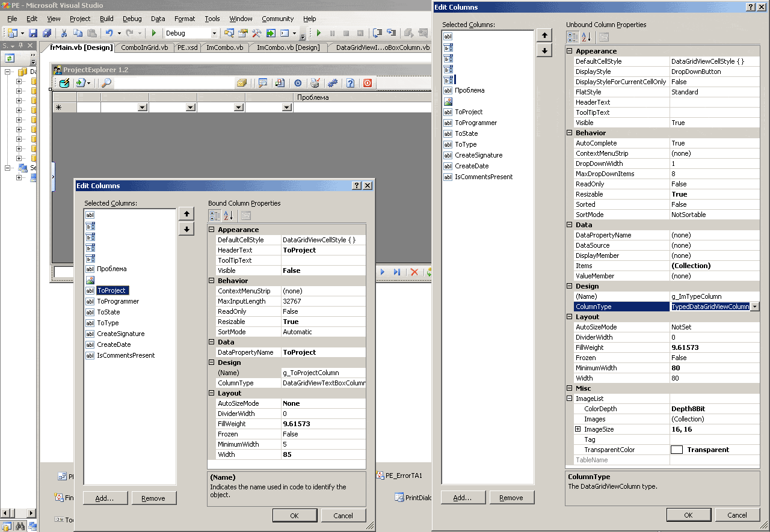Collapse the Data category in Unbound Column Properties
This screenshot has height=532, width=770.
(570, 225)
